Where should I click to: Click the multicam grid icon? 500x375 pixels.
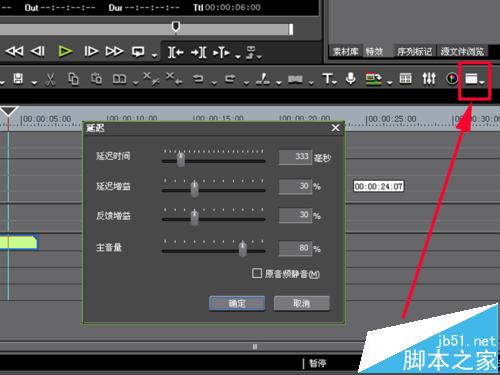[x=405, y=79]
